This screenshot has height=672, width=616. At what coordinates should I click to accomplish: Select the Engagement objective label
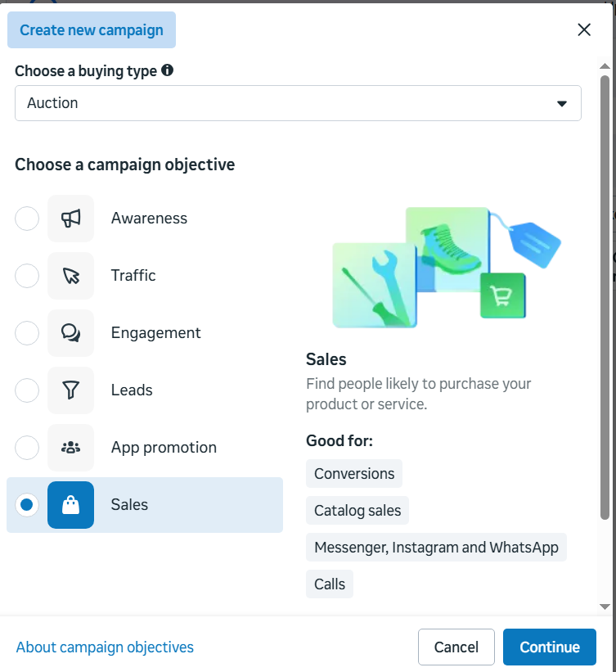156,333
